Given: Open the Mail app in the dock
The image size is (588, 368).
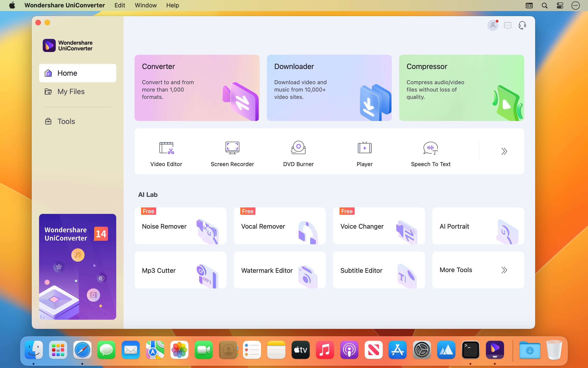Looking at the screenshot, I should pos(131,350).
